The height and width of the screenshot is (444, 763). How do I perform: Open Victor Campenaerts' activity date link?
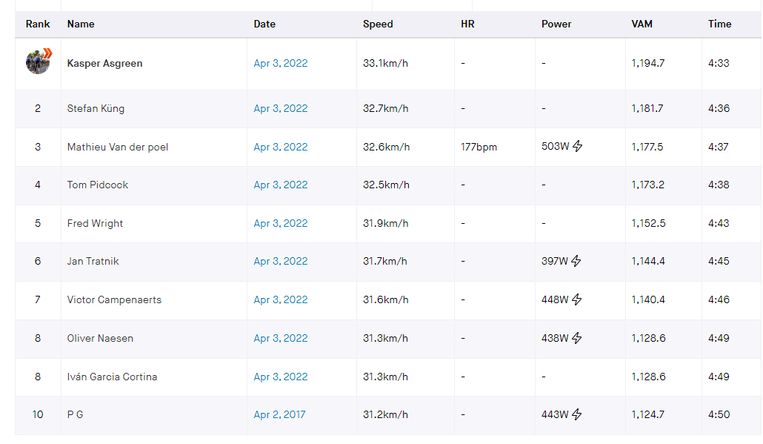pos(280,300)
